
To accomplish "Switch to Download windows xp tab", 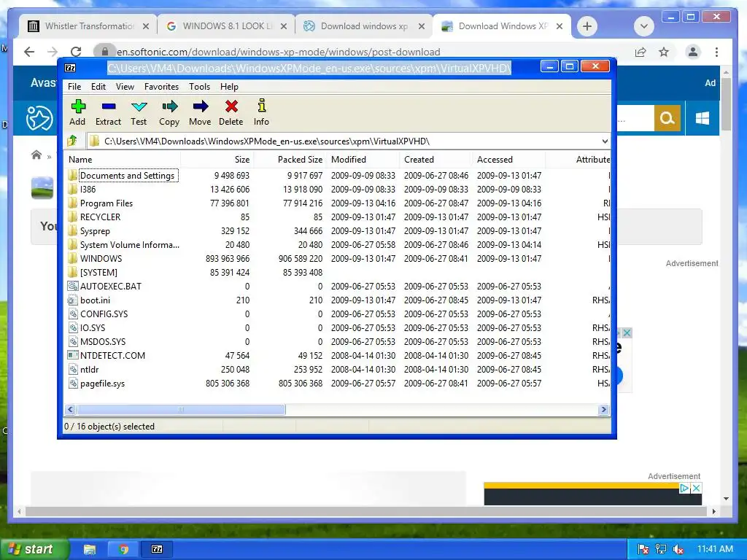I will click(x=364, y=26).
